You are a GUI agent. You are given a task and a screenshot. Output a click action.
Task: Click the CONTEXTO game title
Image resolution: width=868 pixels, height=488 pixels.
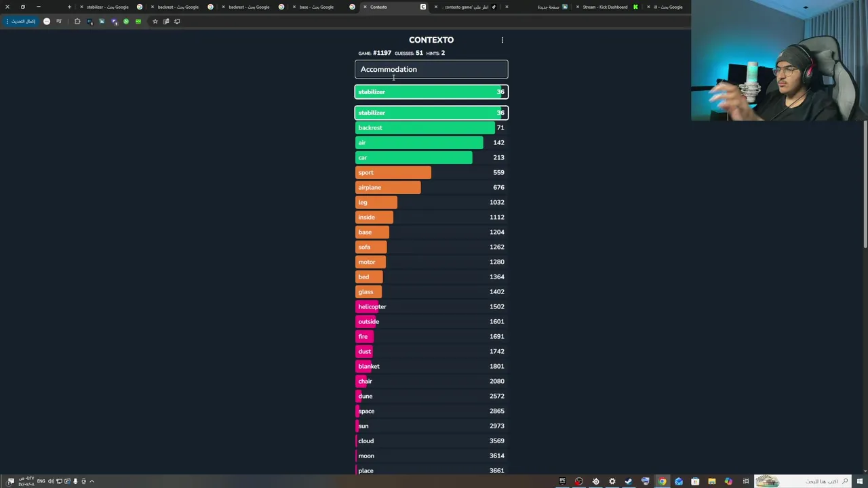tap(431, 40)
